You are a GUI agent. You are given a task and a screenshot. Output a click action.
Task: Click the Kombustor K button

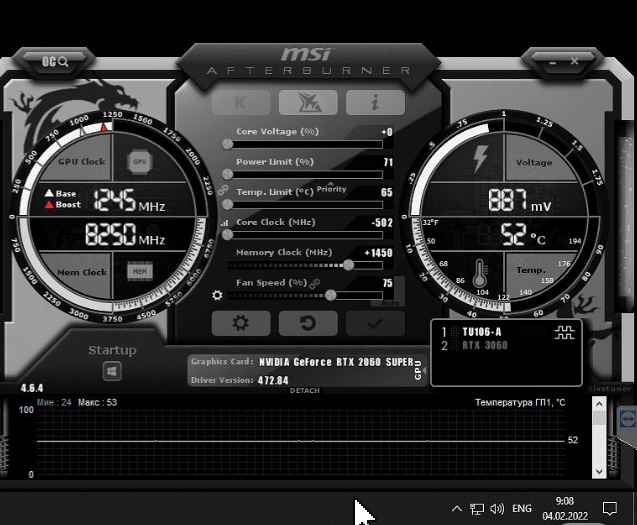click(x=241, y=102)
